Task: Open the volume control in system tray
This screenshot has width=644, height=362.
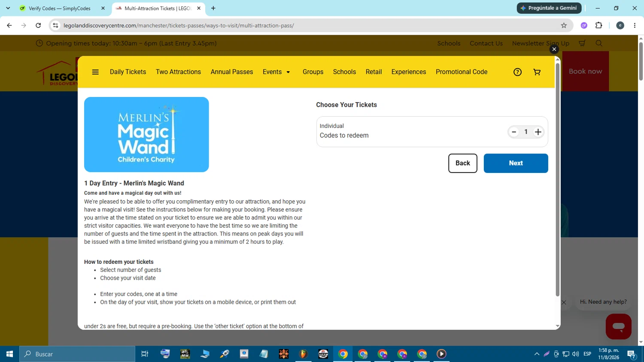Action: pyautogui.click(x=576, y=354)
